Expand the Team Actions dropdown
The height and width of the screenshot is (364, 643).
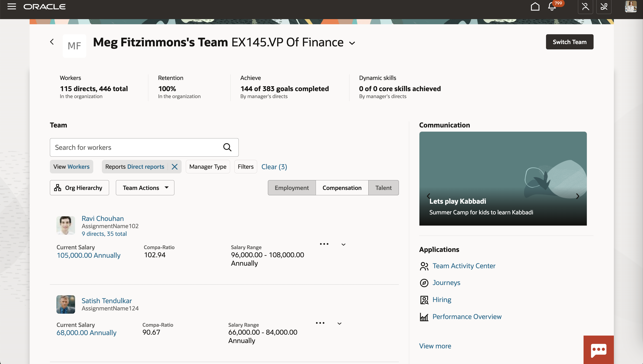[145, 188]
